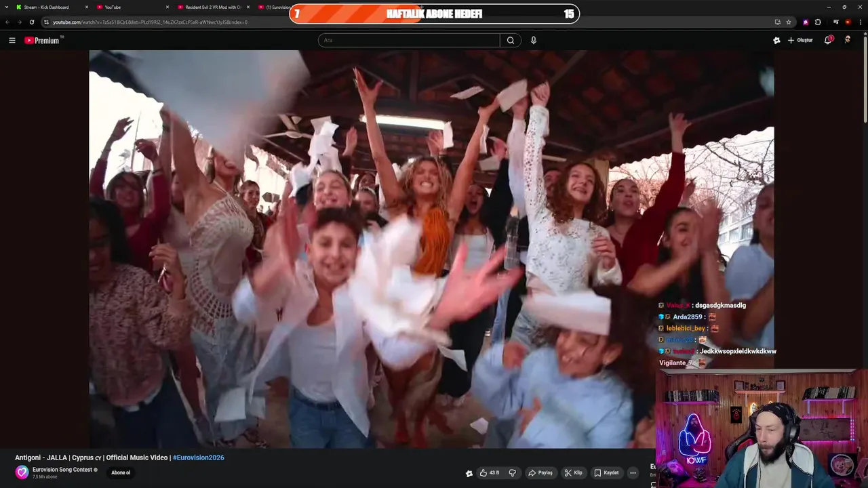Close the 'Stream - Kick Dashboard' tab
868x488 pixels.
pos(87,7)
